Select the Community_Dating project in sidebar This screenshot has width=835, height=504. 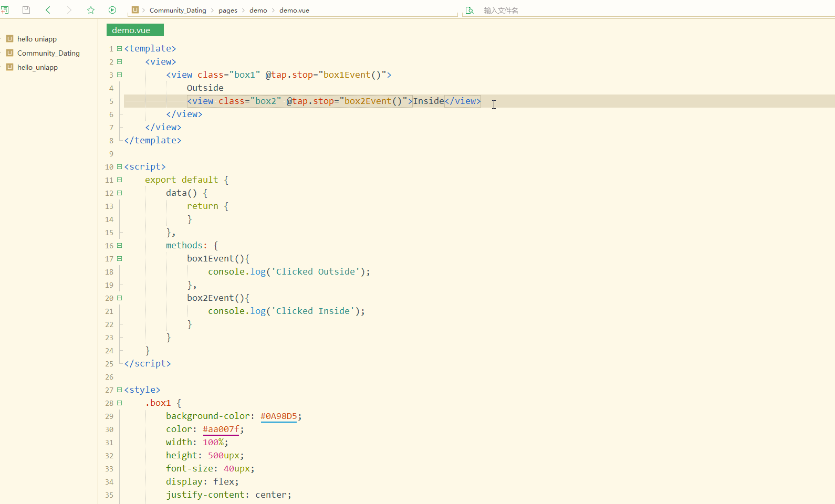click(48, 53)
